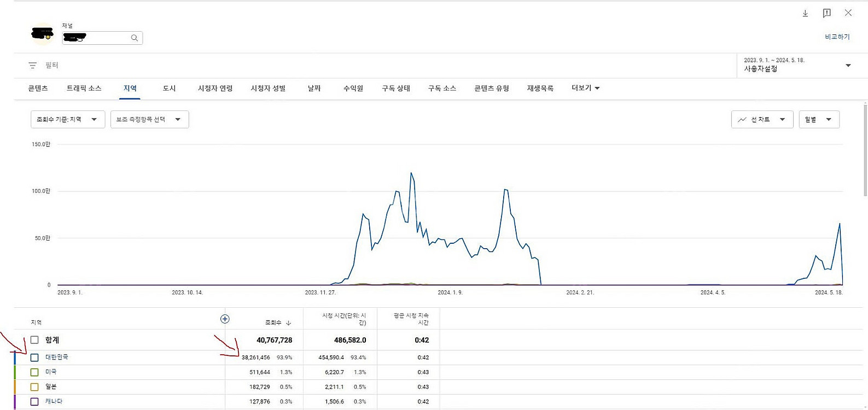Open the 선 차트 type dropdown
This screenshot has height=410, width=868.
pyautogui.click(x=762, y=119)
